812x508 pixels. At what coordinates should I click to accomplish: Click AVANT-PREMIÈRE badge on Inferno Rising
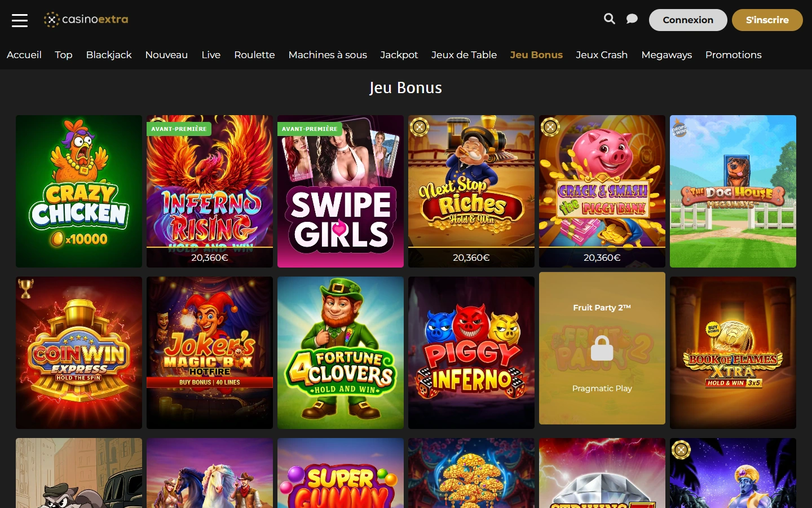[x=179, y=129]
